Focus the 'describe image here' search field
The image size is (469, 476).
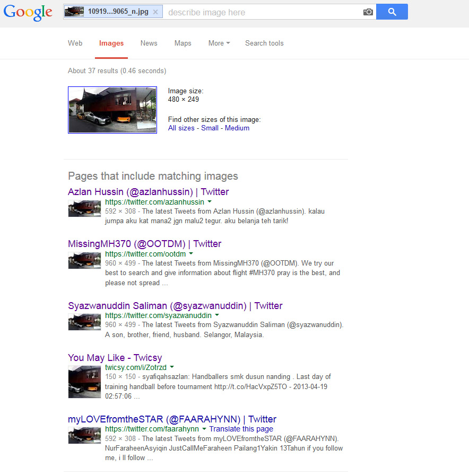(x=263, y=12)
